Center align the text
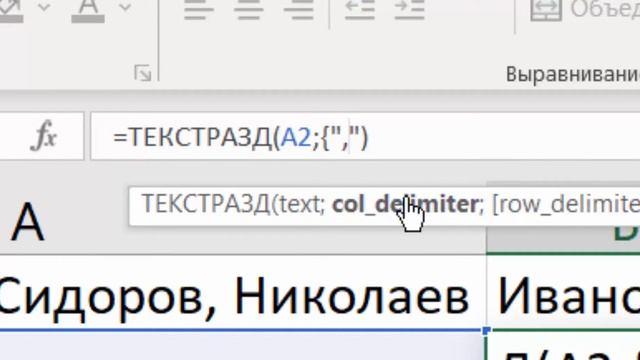The image size is (640, 360). tap(249, 10)
